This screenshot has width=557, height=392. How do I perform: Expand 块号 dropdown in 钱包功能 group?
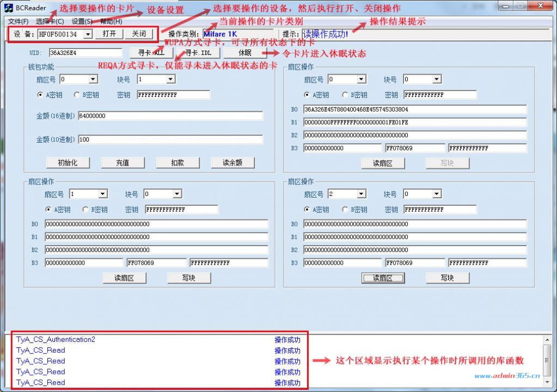[x=171, y=79]
